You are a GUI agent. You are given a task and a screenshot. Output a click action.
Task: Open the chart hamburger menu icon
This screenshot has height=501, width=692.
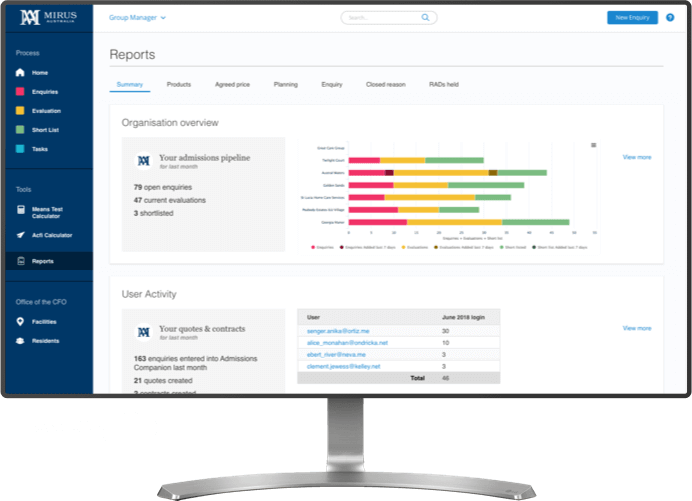594,145
